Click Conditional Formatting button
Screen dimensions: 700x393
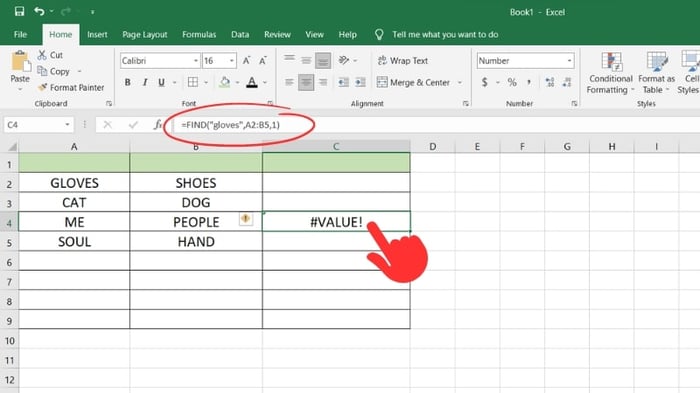pos(610,73)
